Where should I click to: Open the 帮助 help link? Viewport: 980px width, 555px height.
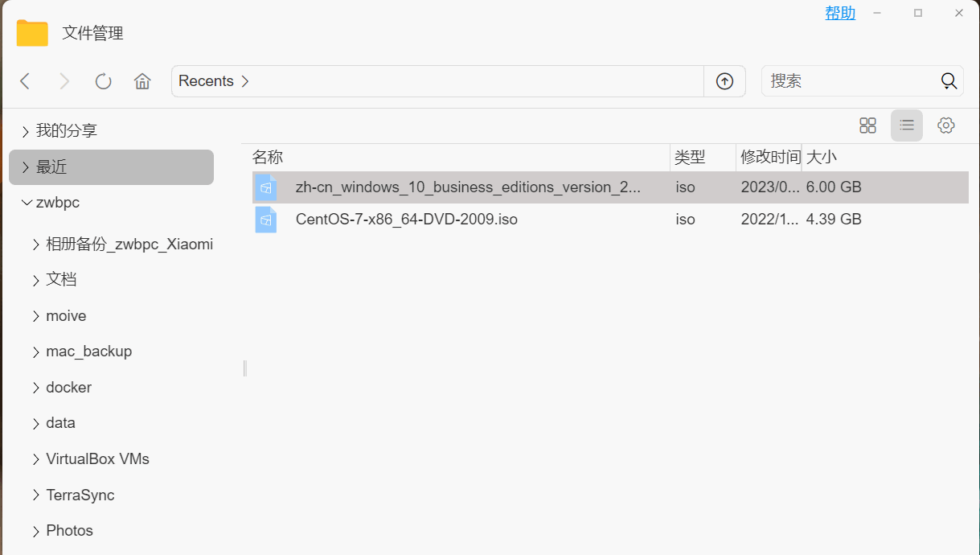pyautogui.click(x=840, y=13)
